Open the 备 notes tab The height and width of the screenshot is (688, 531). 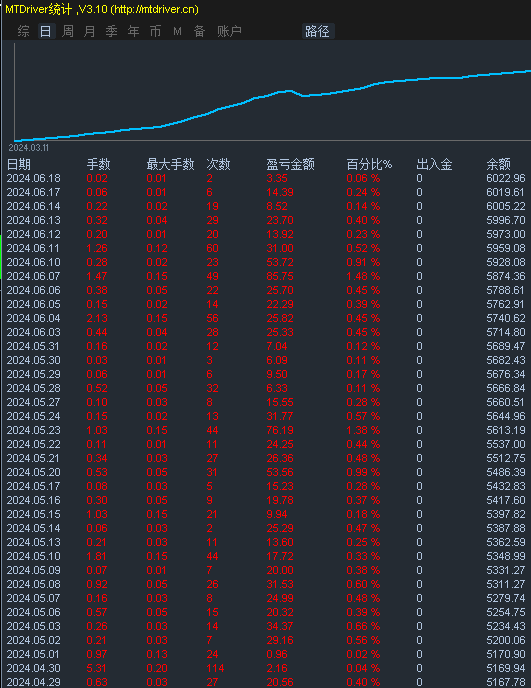coord(200,31)
